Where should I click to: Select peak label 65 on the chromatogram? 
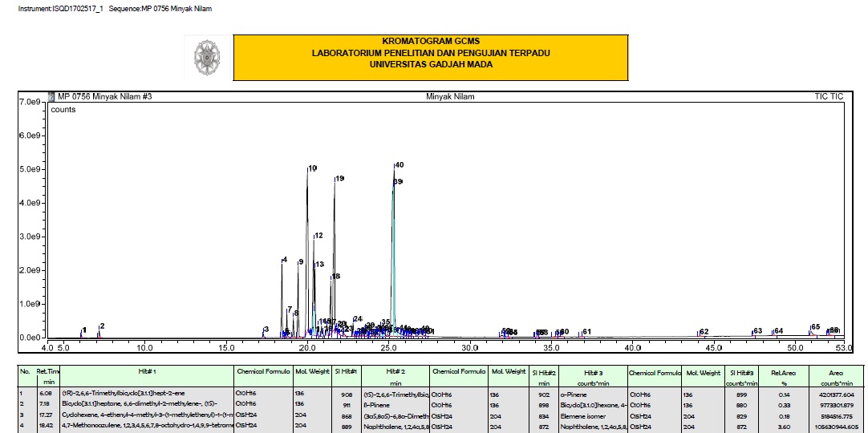coord(815,327)
